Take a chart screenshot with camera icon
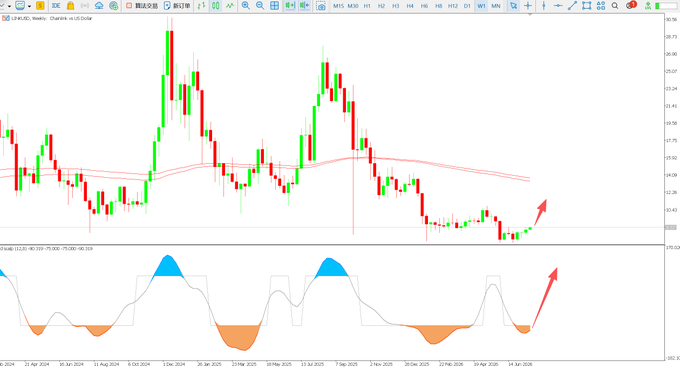The width and height of the screenshot is (680, 368). [321, 6]
